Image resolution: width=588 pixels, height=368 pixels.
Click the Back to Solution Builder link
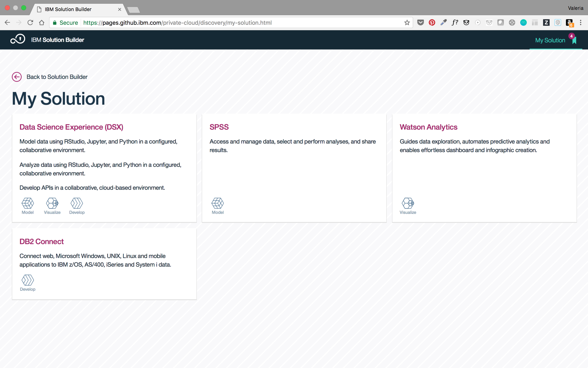click(x=57, y=77)
